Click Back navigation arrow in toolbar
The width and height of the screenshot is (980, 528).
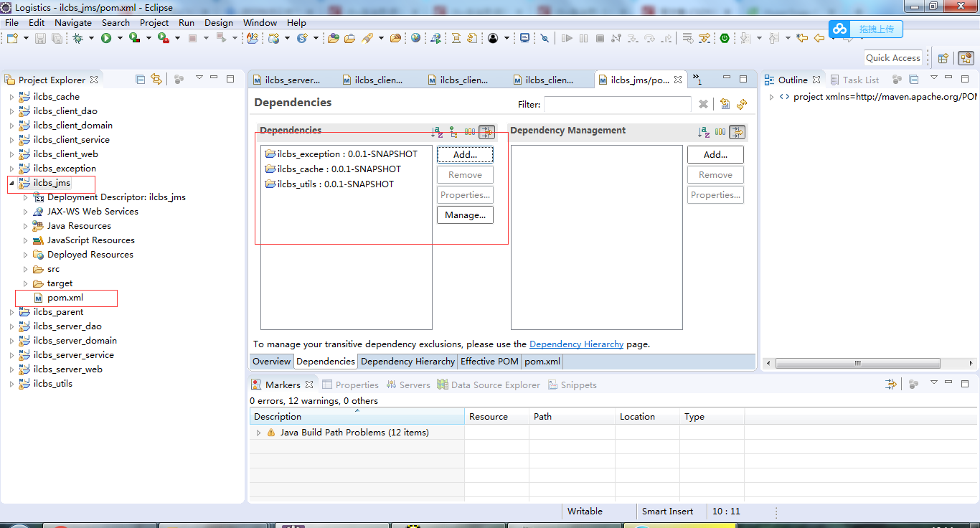pyautogui.click(x=819, y=38)
